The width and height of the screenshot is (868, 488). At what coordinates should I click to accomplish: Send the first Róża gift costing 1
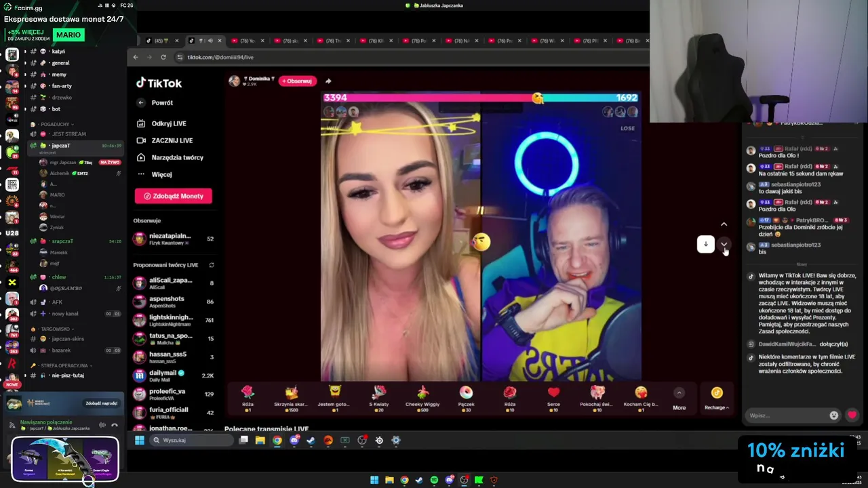(x=248, y=399)
